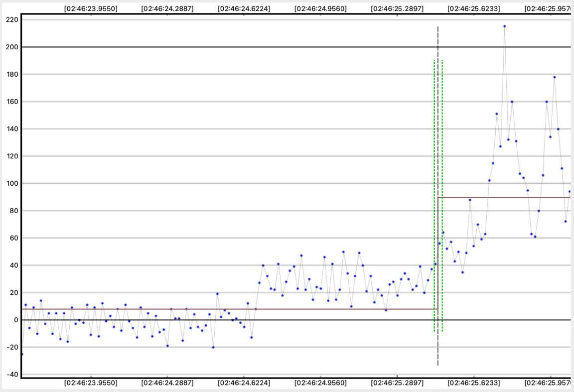
Task: Click top timestamp label 02:46:24.6224
Action: 244,8
